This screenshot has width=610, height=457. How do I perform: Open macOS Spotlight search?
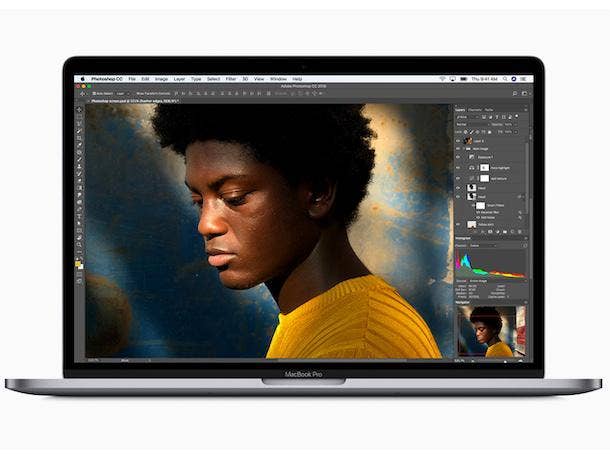click(x=505, y=79)
